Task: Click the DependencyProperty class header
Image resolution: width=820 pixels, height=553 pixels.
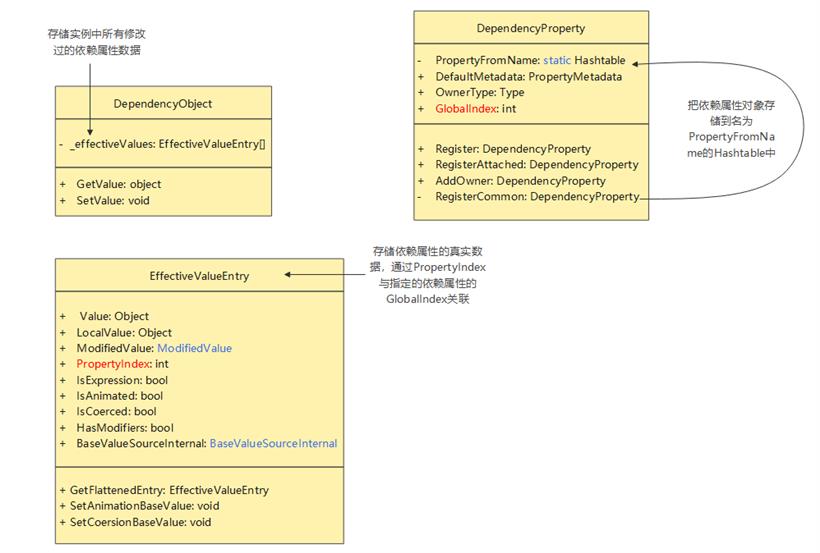Action: pos(531,28)
